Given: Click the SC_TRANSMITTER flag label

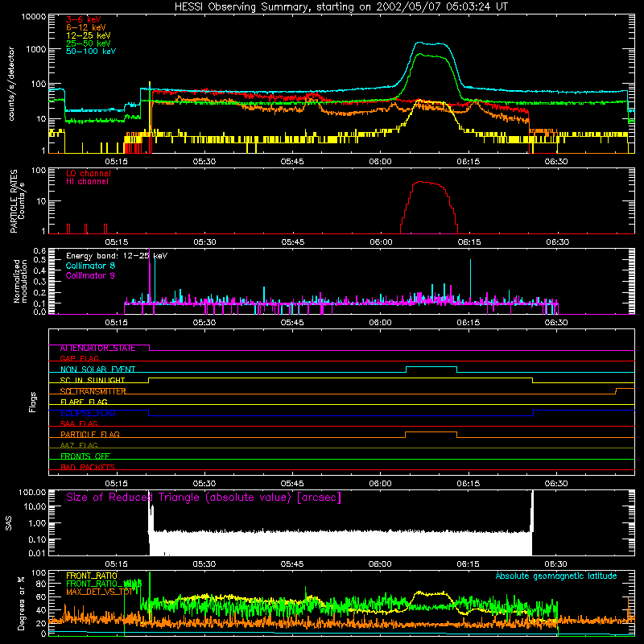Looking at the screenshot, I should 93,391.
